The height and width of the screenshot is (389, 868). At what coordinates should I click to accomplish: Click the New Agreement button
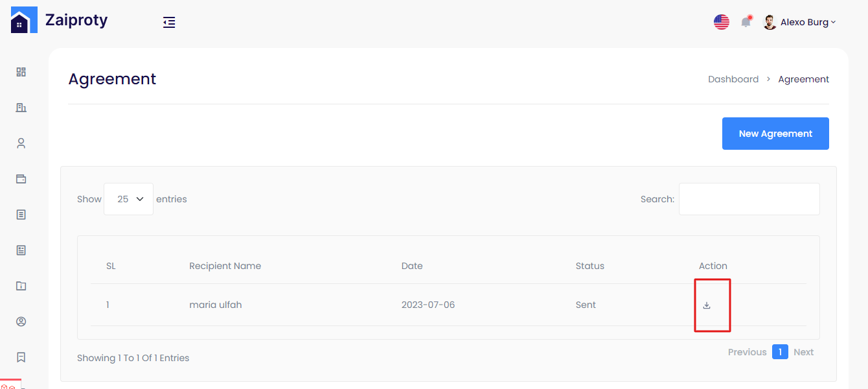click(x=775, y=134)
